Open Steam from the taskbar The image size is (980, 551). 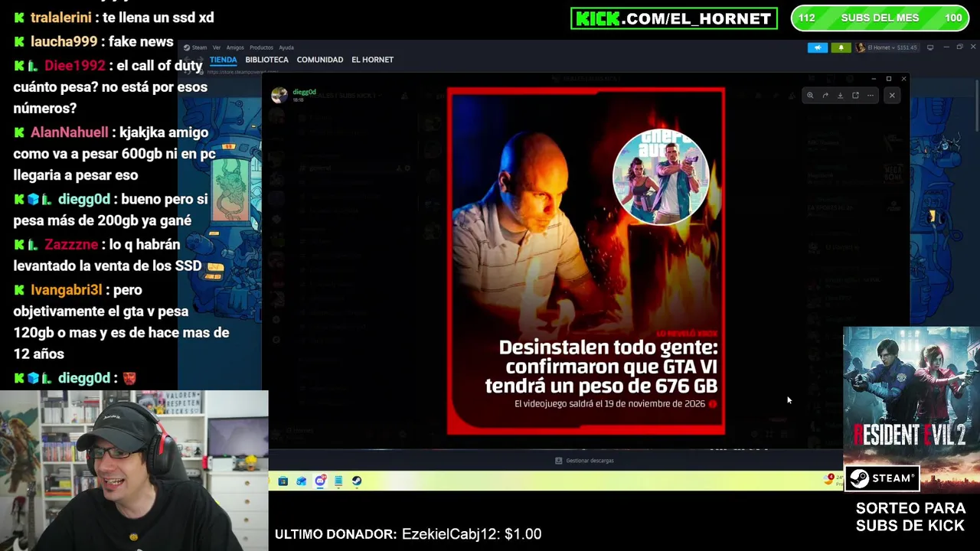(x=357, y=481)
